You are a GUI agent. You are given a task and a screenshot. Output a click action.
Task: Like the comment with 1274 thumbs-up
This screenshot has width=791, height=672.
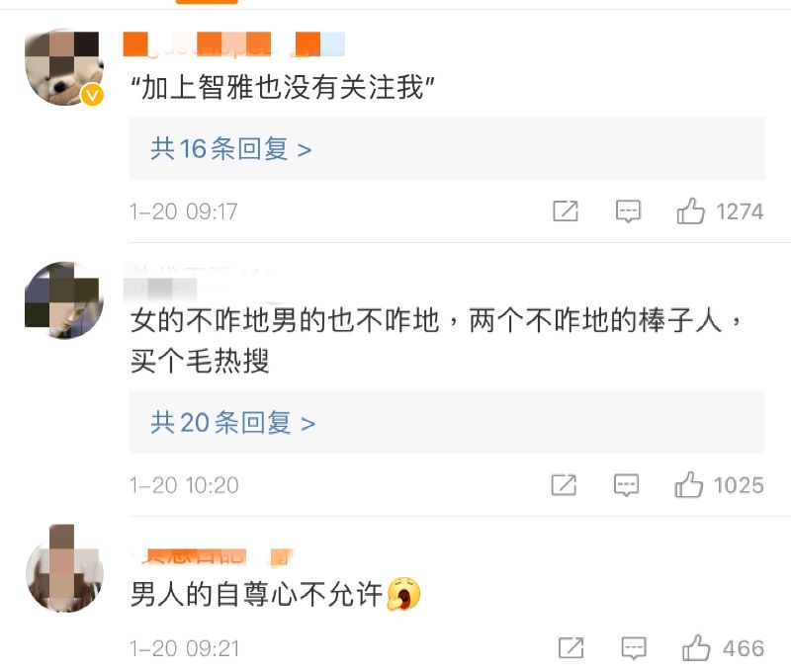click(691, 210)
